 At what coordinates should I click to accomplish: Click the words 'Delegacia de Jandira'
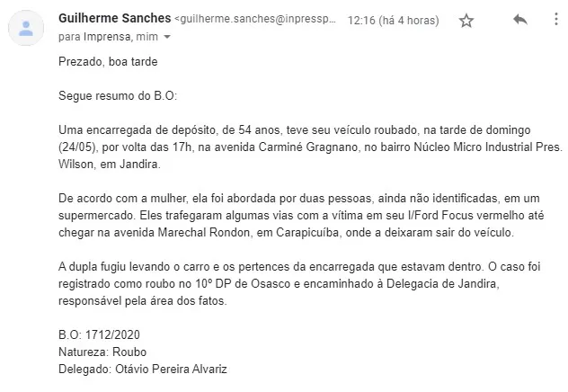pyautogui.click(x=441, y=283)
